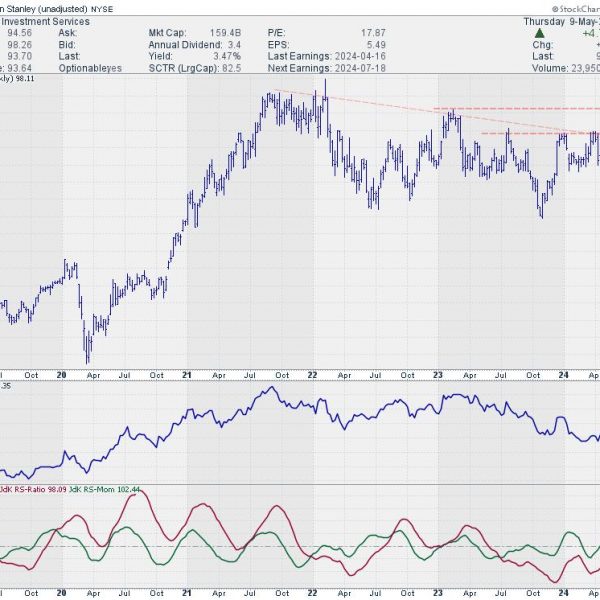The image size is (600, 600).
Task: Click the 'Optionableyes' text
Action: click(x=90, y=68)
